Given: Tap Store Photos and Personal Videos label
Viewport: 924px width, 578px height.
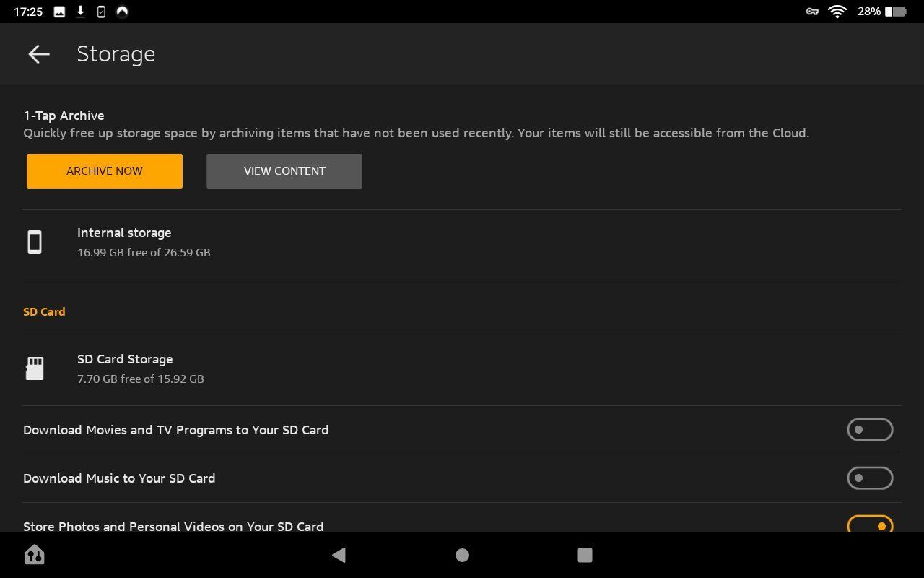Looking at the screenshot, I should 173,526.
